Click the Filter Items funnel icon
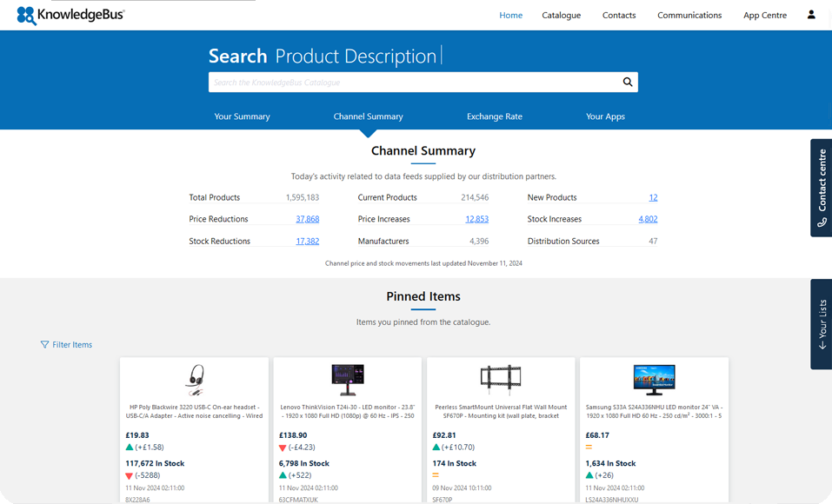Image resolution: width=832 pixels, height=504 pixels. [x=44, y=345]
